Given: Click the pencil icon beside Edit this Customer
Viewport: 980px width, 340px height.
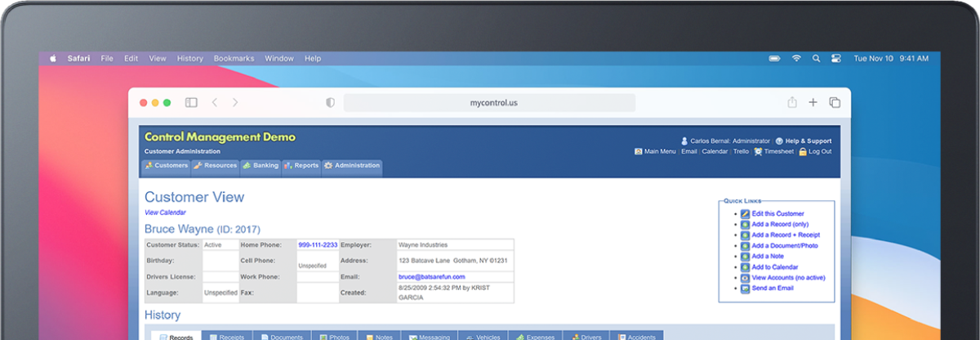Looking at the screenshot, I should tap(745, 214).
